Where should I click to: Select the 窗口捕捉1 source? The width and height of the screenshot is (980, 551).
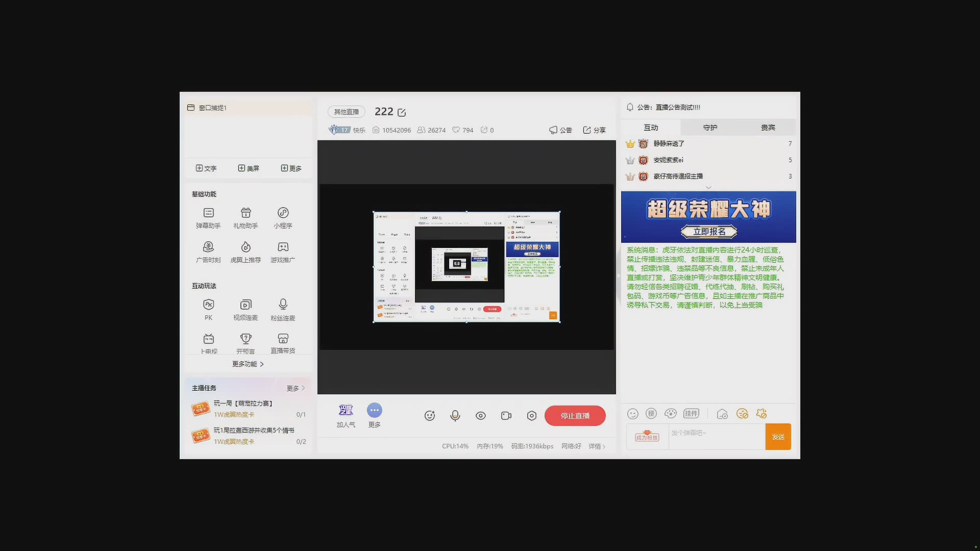click(249, 108)
